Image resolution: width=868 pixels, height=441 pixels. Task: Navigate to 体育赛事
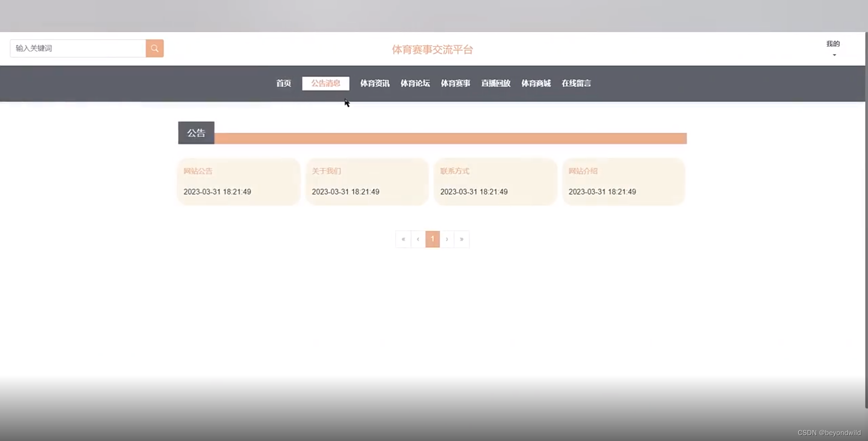point(455,83)
